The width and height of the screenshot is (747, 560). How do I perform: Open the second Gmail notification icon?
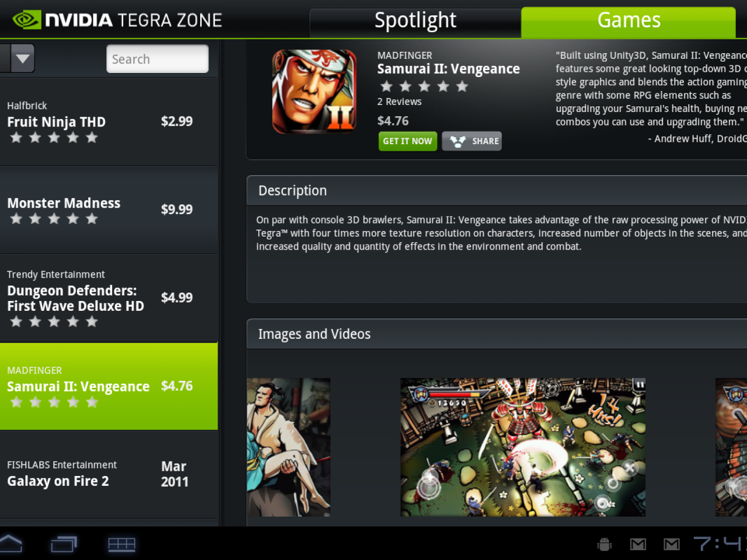pyautogui.click(x=671, y=544)
